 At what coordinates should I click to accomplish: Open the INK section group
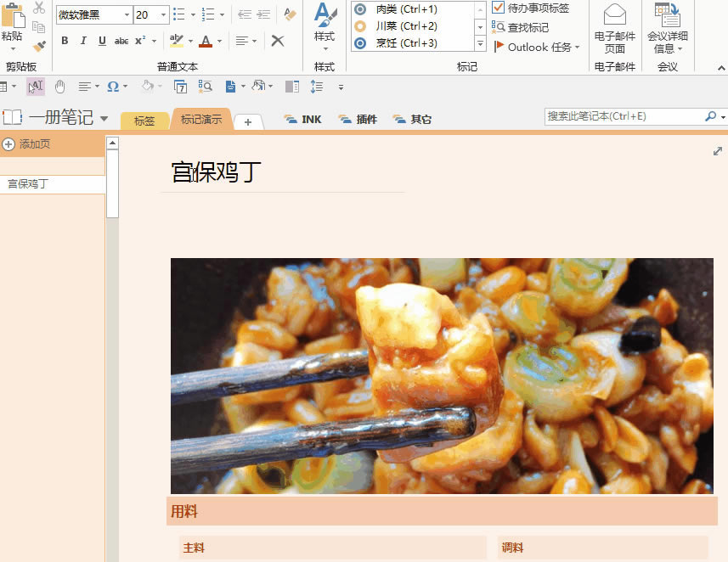point(302,119)
